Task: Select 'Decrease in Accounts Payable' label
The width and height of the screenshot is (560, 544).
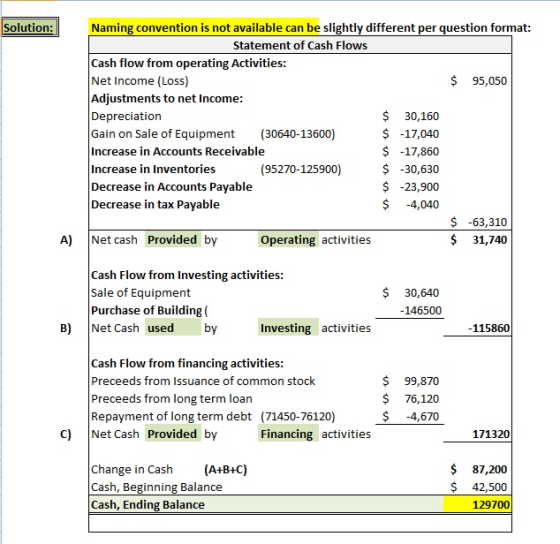Action: click(171, 187)
